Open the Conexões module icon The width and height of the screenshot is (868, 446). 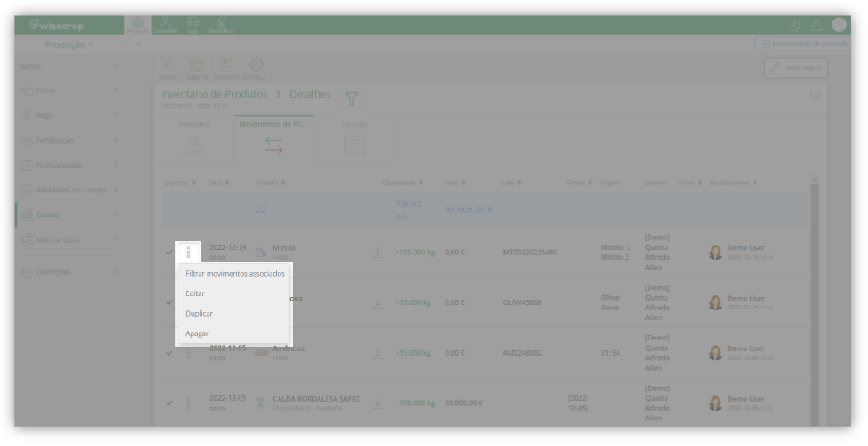coord(165,25)
